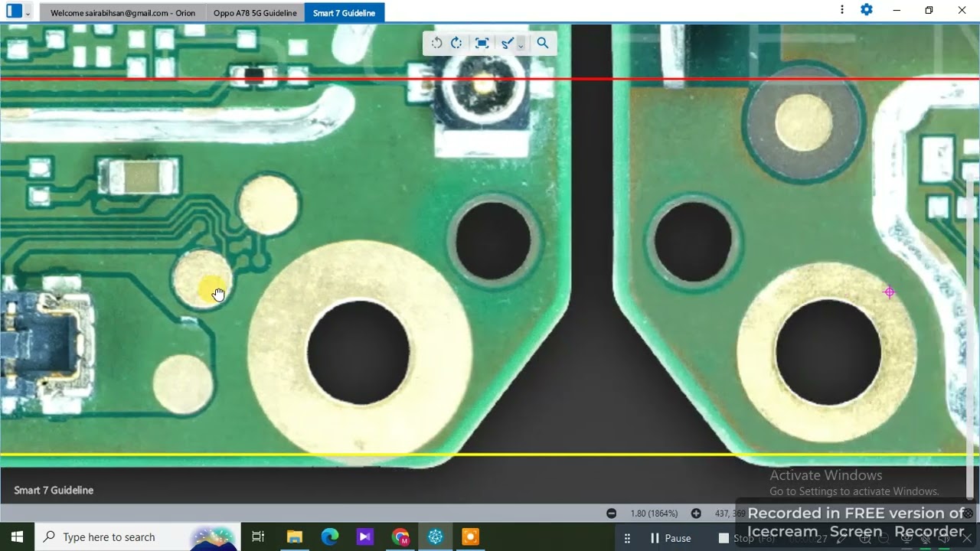
Task: Click the recorder toolbar grip dots
Action: pyautogui.click(x=627, y=538)
